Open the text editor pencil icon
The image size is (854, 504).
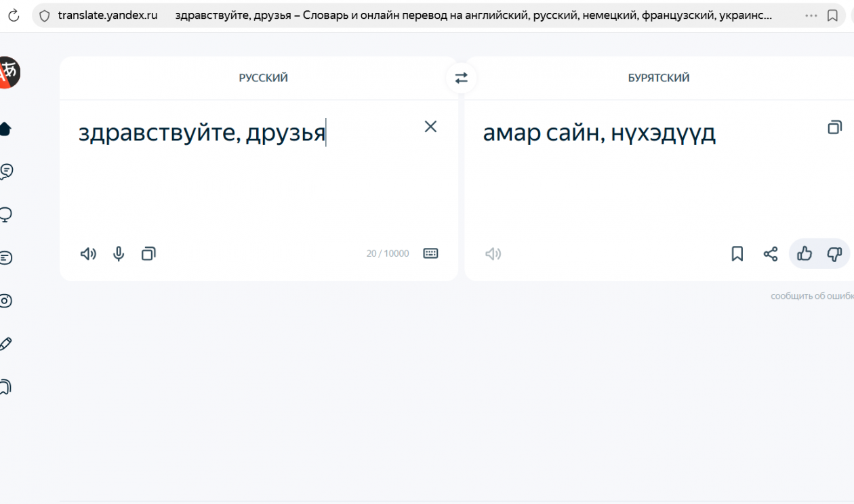5,343
